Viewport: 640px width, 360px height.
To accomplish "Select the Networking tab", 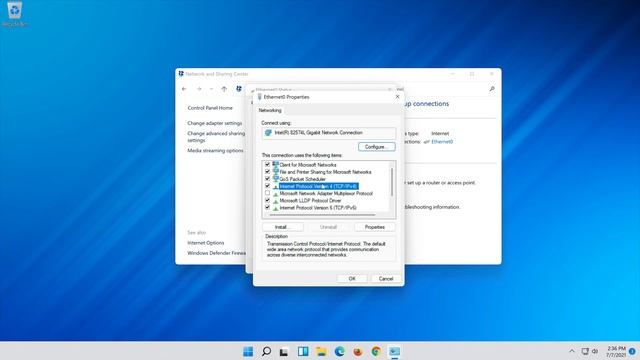I will tap(270, 111).
